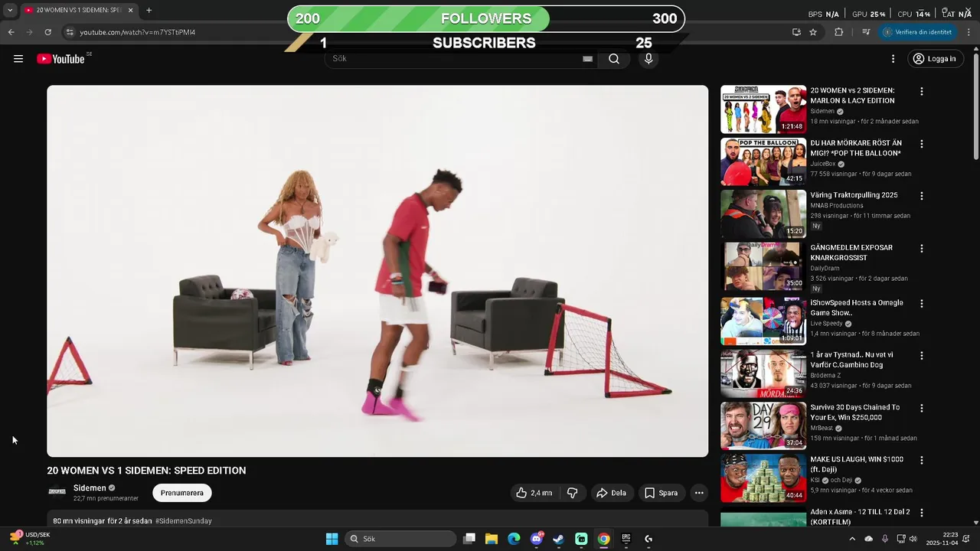
Task: Open on-screen keyboard icon in search box
Action: pos(587,59)
